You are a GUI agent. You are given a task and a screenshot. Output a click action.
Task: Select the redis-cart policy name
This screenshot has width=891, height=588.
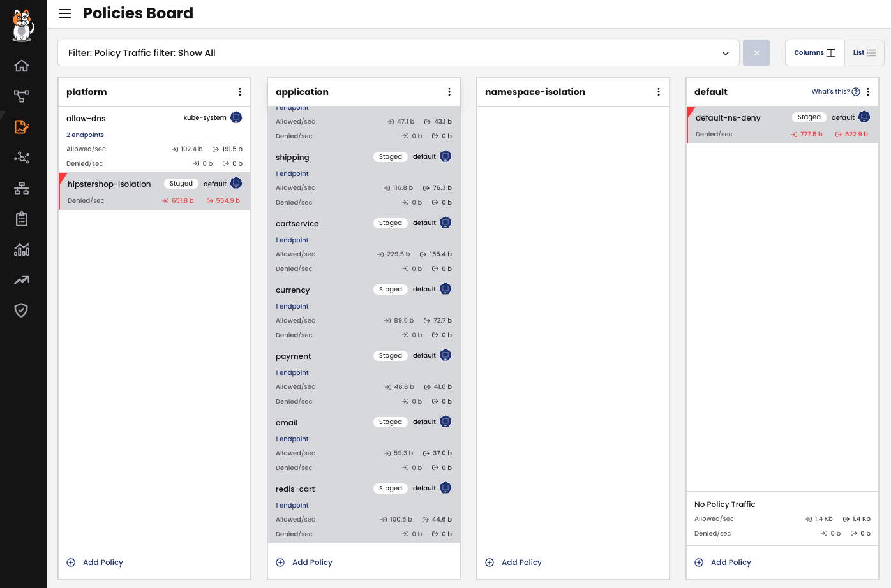pos(295,489)
